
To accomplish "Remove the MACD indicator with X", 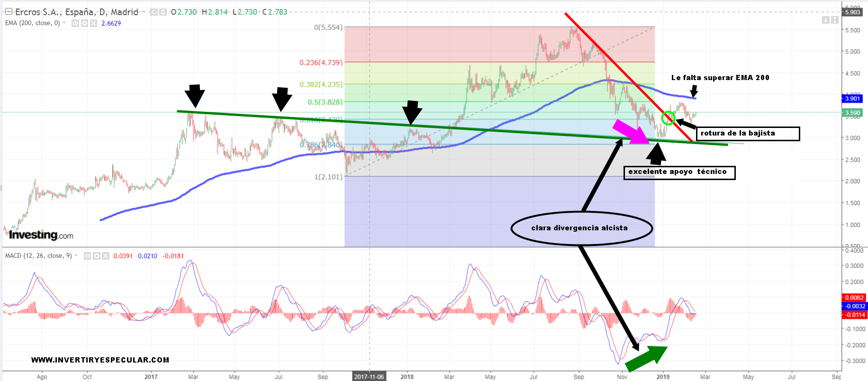I will (105, 256).
